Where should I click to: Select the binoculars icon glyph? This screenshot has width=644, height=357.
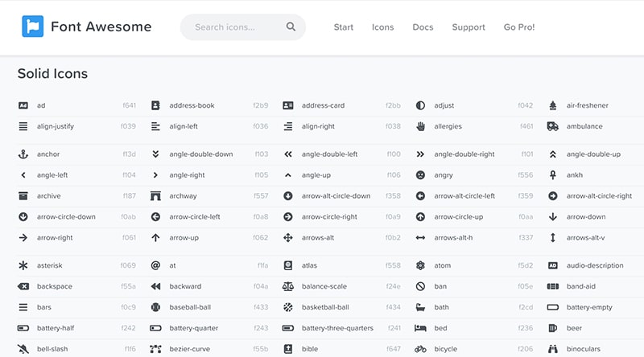coord(553,349)
